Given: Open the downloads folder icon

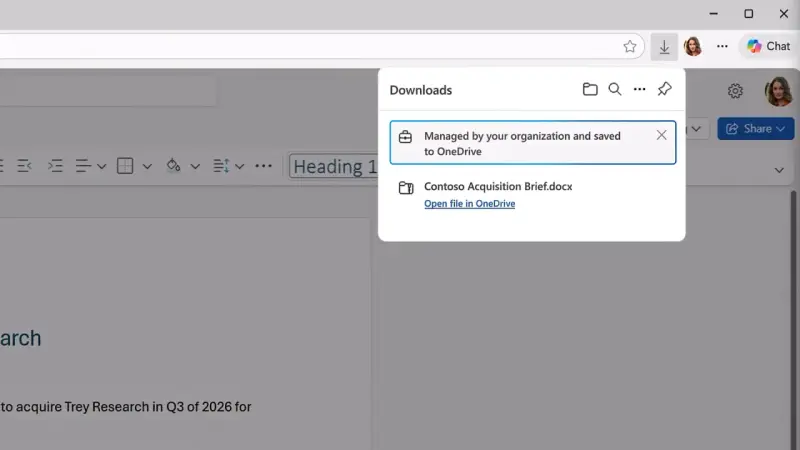Looking at the screenshot, I should pos(590,89).
